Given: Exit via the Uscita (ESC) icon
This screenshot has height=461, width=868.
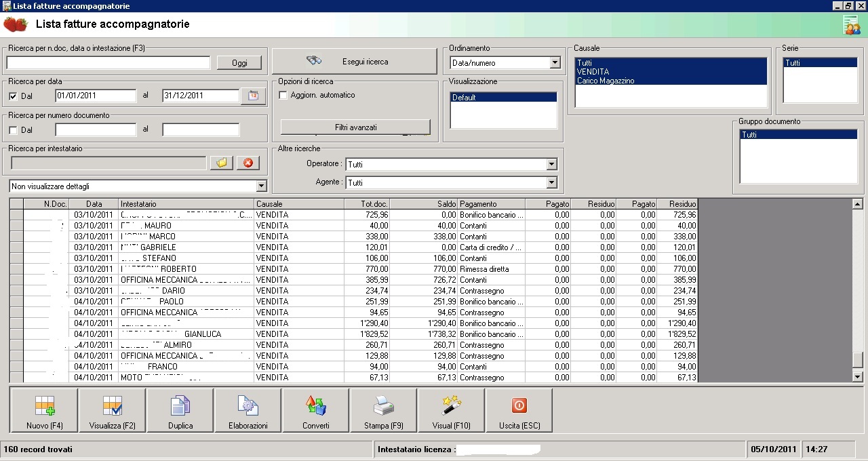Looking at the screenshot, I should click(519, 407).
